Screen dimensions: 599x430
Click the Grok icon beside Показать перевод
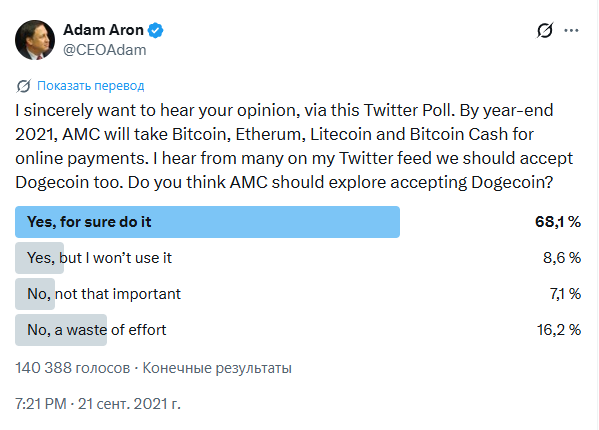[23, 86]
